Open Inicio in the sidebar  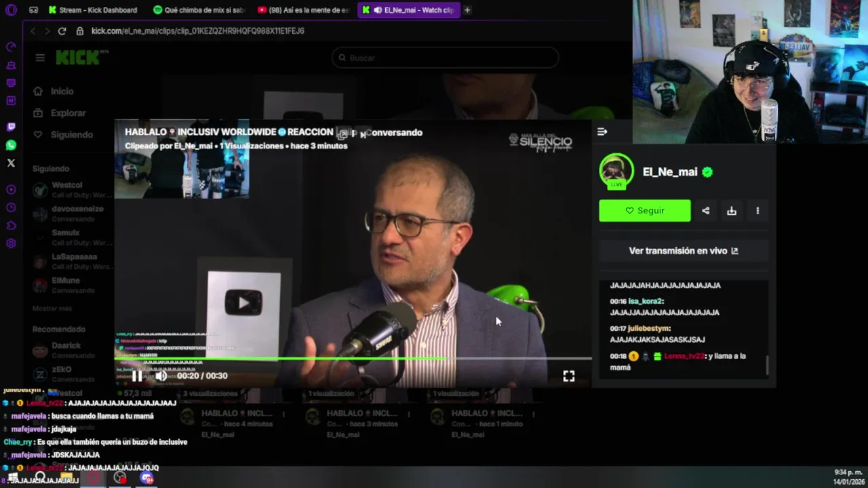[54, 91]
